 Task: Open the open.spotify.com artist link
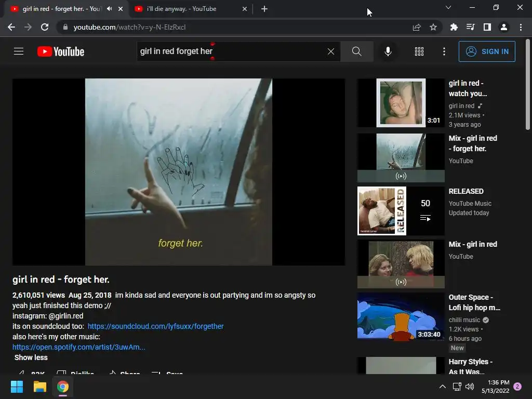point(79,347)
